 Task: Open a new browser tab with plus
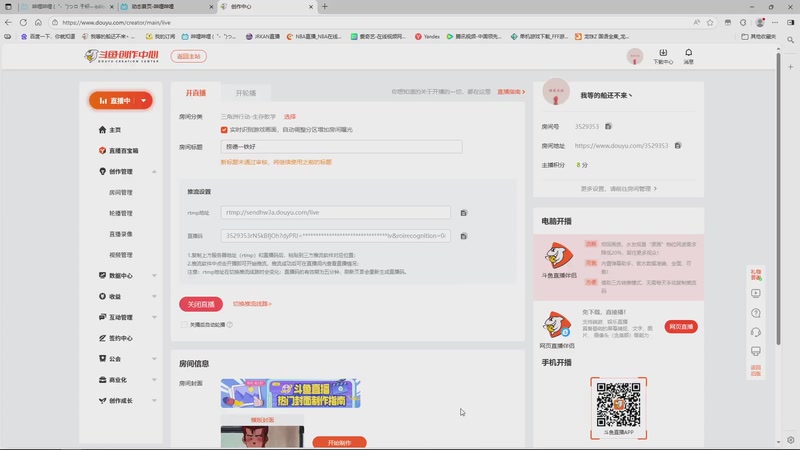pyautogui.click(x=324, y=7)
